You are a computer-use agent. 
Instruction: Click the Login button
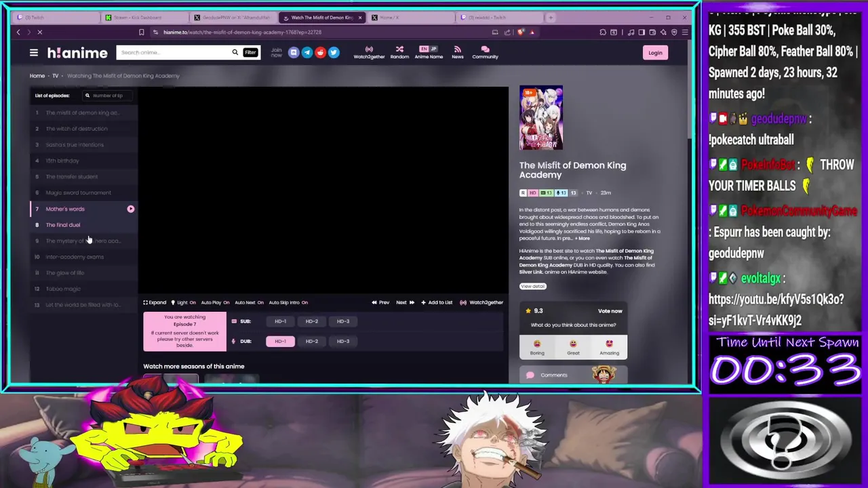point(655,53)
